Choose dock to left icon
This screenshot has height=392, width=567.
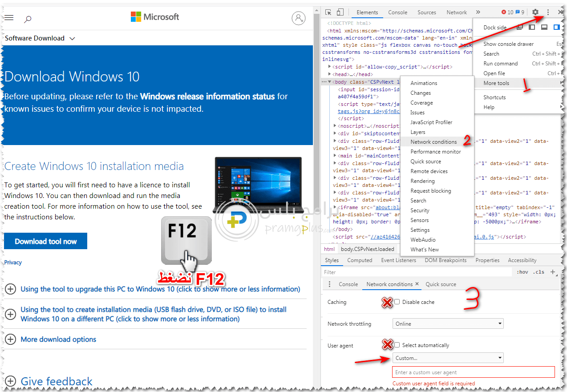pyautogui.click(x=532, y=27)
